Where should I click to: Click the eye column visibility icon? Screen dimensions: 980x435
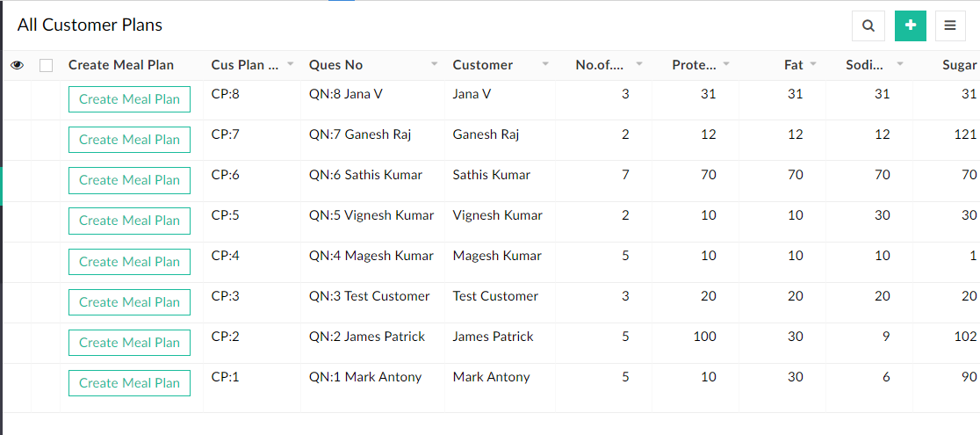point(17,65)
